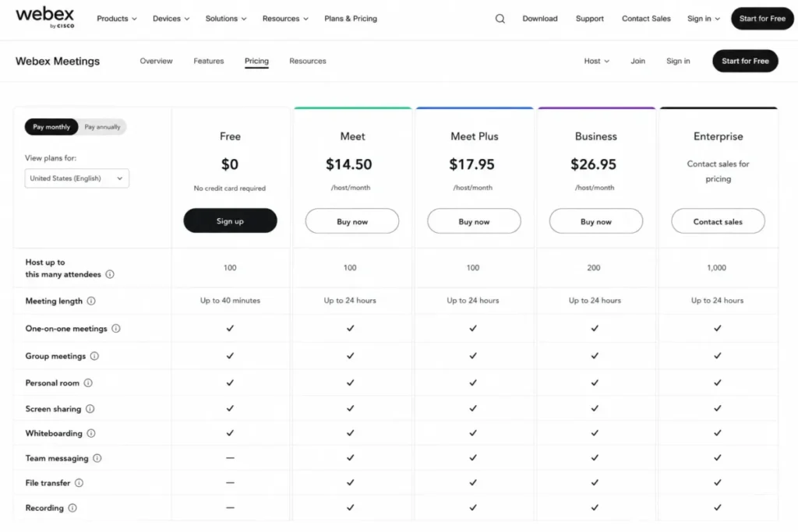Click the Join link
The image size is (798, 532).
(x=637, y=61)
